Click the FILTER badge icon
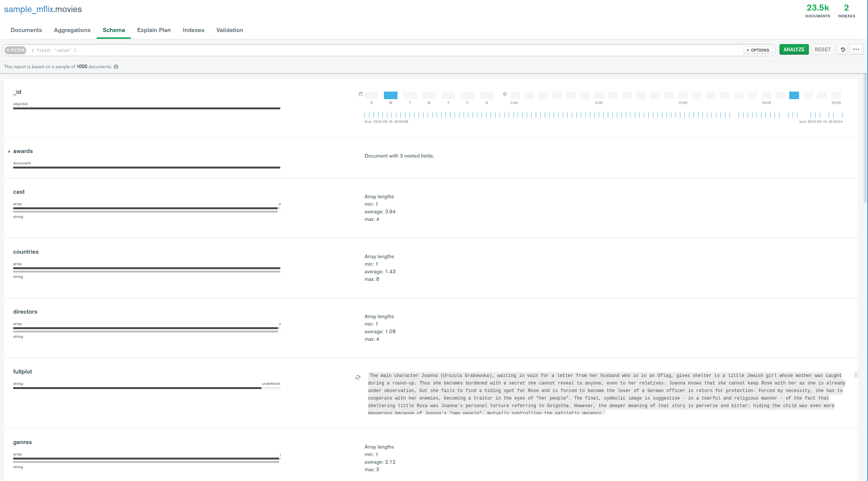Screen dimensions: 868x481 pyautogui.click(x=15, y=50)
